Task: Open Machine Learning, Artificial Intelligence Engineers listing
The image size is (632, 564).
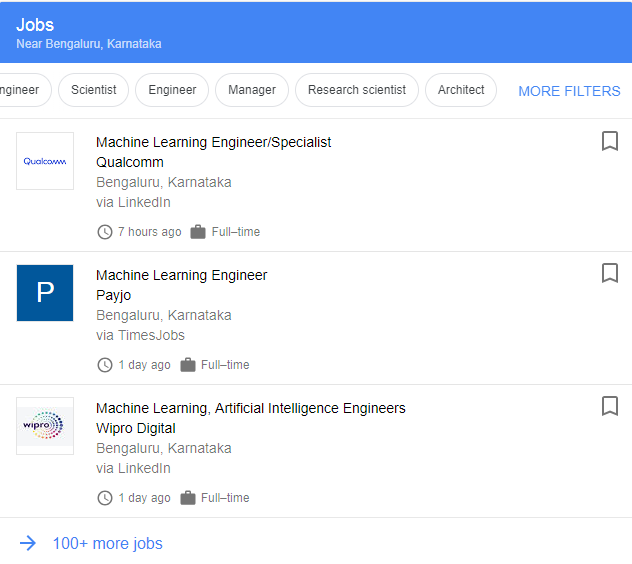Action: pos(251,408)
